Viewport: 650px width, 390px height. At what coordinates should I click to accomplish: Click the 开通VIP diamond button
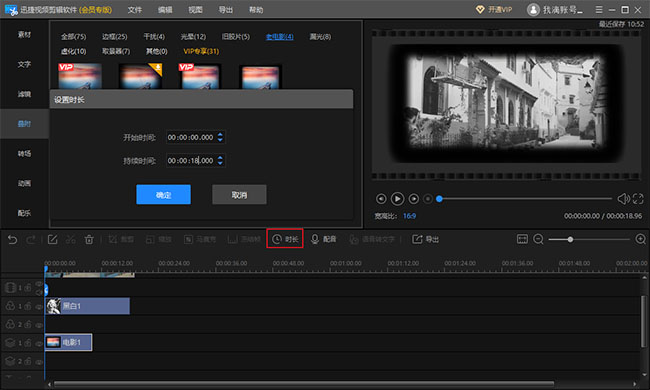494,10
